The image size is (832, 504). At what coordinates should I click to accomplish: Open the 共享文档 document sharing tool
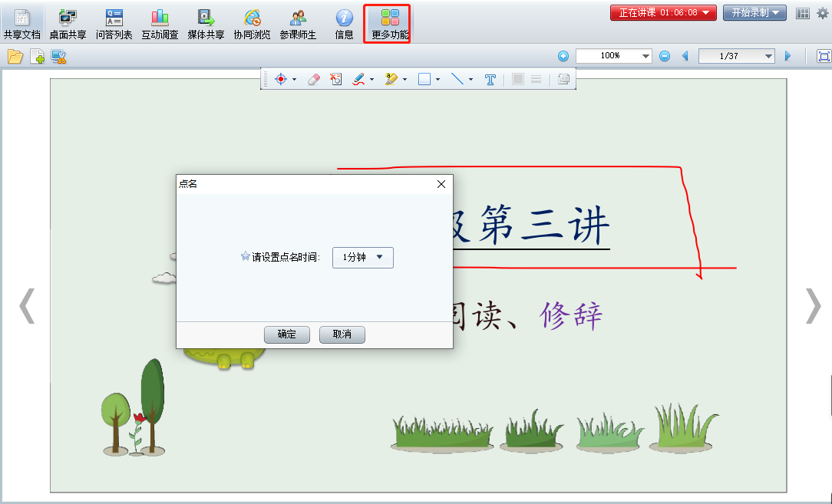(21, 24)
